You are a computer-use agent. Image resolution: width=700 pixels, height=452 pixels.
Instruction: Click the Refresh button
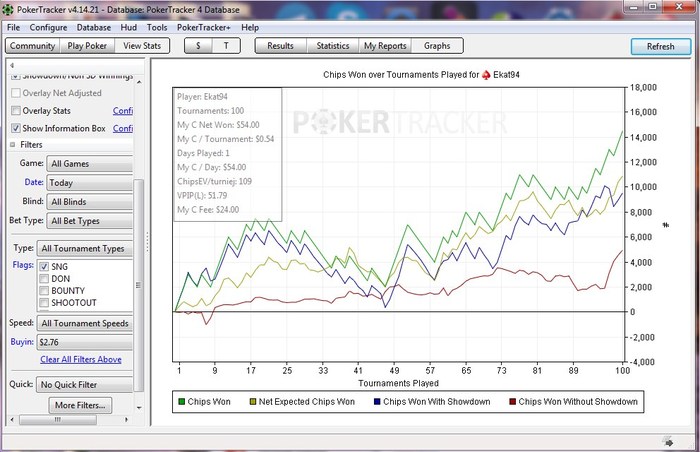(661, 46)
